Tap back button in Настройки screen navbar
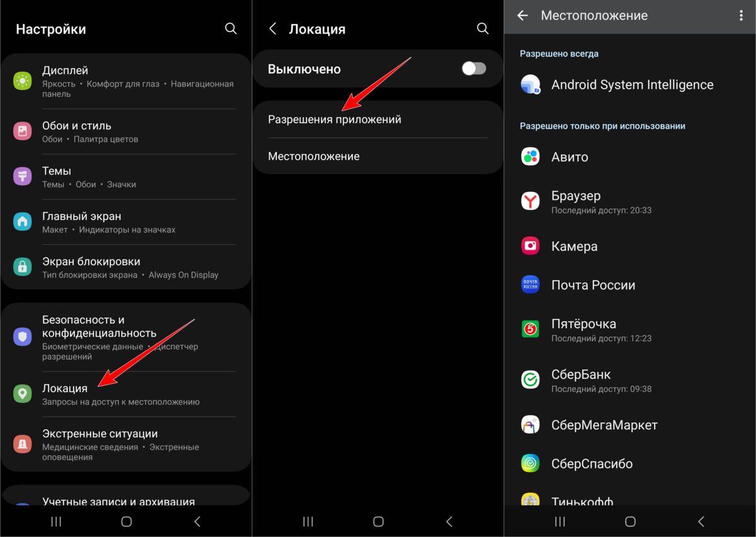Viewport: 756px width, 537px height. coord(197,521)
